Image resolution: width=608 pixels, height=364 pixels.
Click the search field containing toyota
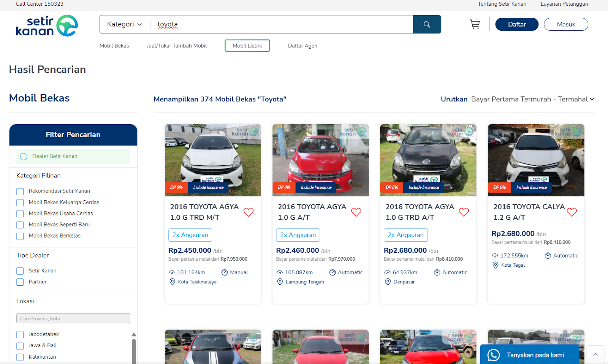click(x=282, y=24)
